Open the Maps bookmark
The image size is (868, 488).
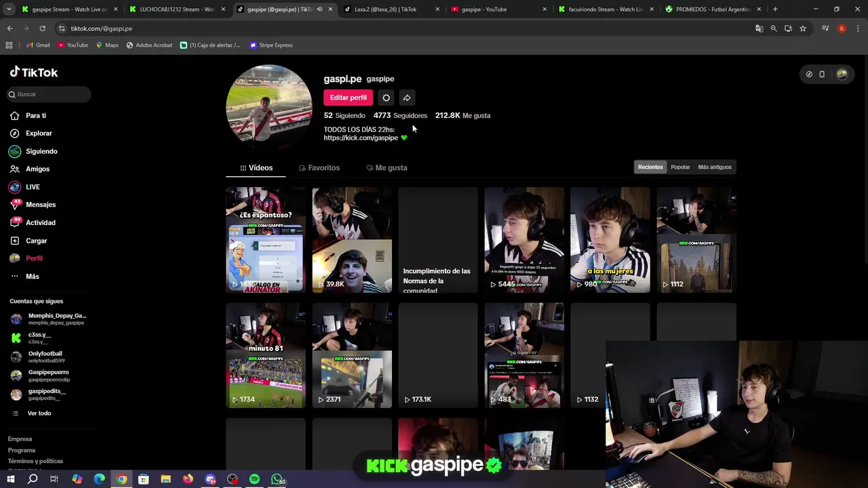click(107, 45)
